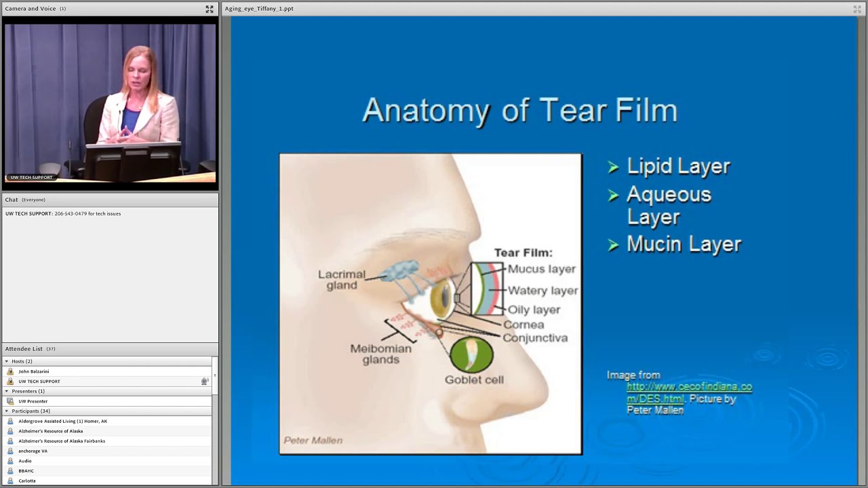
Task: Click participant icon beside Alzheimer's Resource of Alaska Fairbanks
Action: (x=10, y=441)
